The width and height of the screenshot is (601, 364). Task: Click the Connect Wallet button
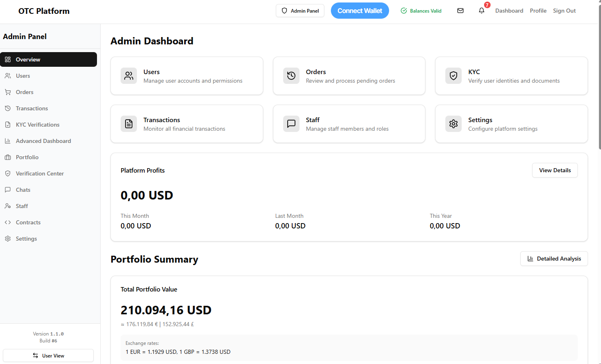[x=360, y=11]
